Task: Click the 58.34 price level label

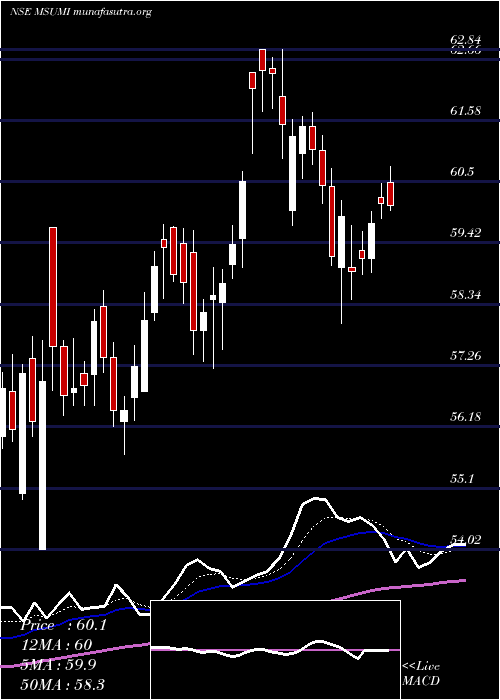Action: [466, 295]
